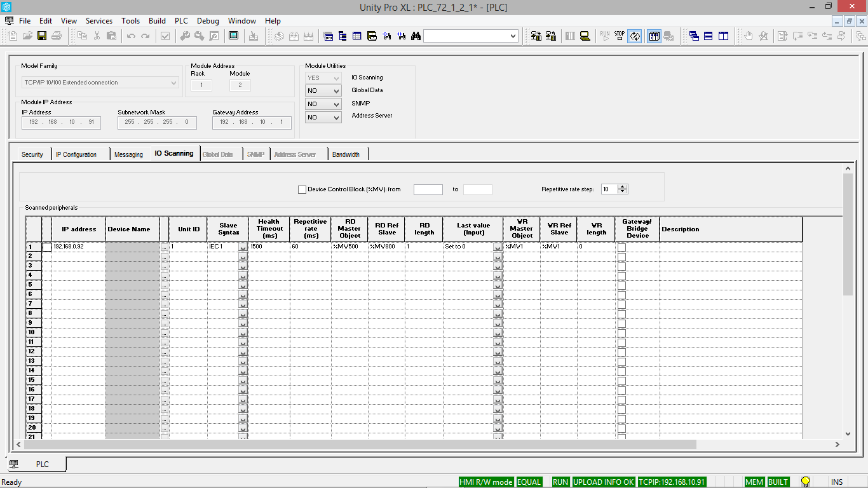Screen dimensions: 868x488
Task: Click the Save floppy disk icon
Action: tap(42, 36)
